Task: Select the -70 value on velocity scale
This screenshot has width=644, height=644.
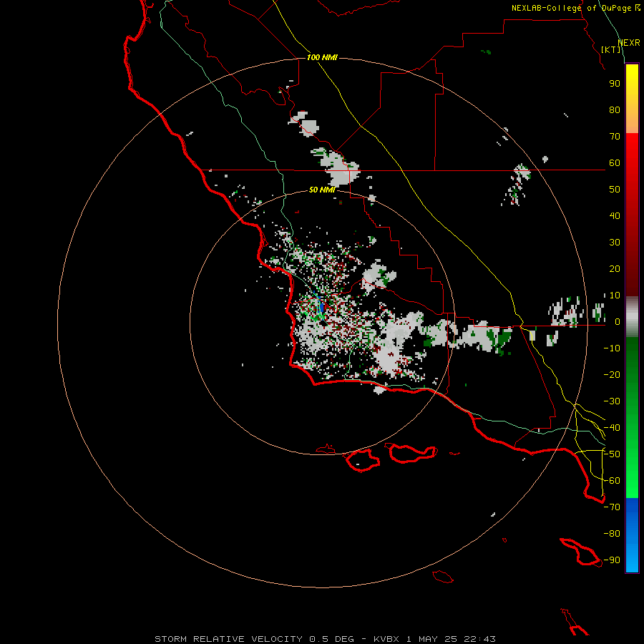Action: click(612, 507)
